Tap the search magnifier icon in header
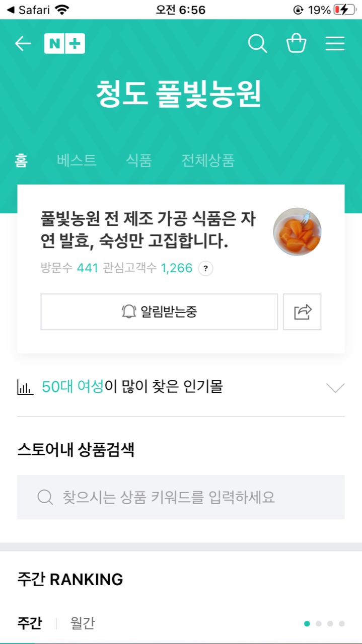This screenshot has width=362, height=644. point(257,44)
